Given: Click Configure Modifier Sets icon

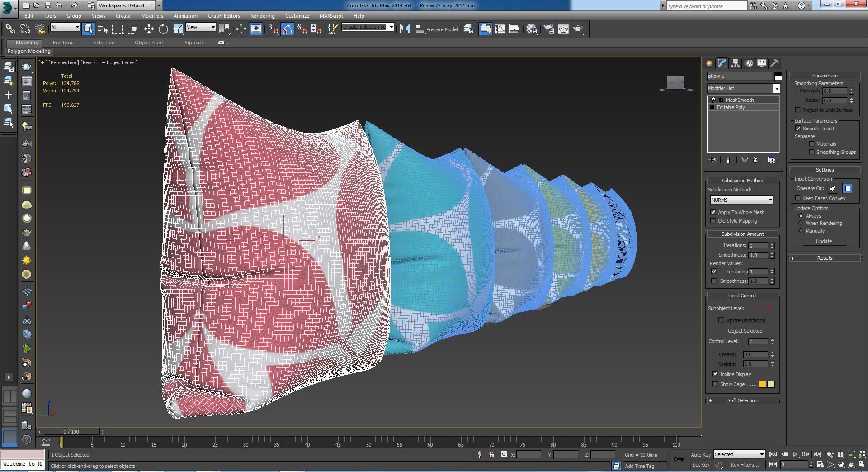Looking at the screenshot, I should (771, 160).
